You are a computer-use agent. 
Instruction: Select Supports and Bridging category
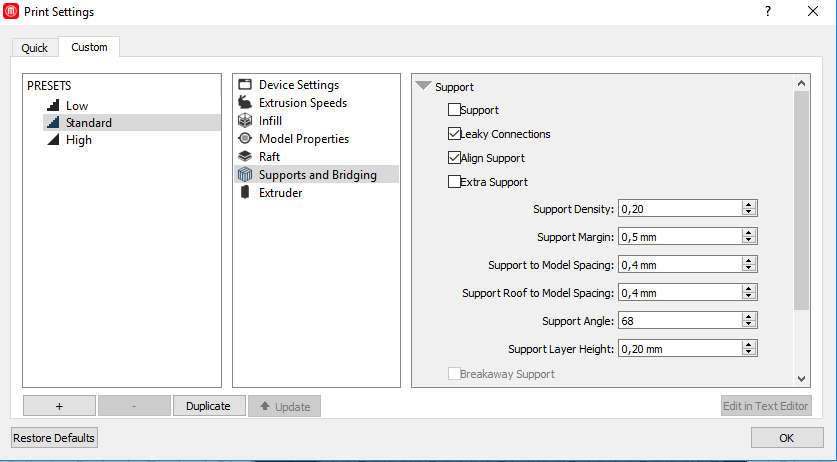(317, 175)
